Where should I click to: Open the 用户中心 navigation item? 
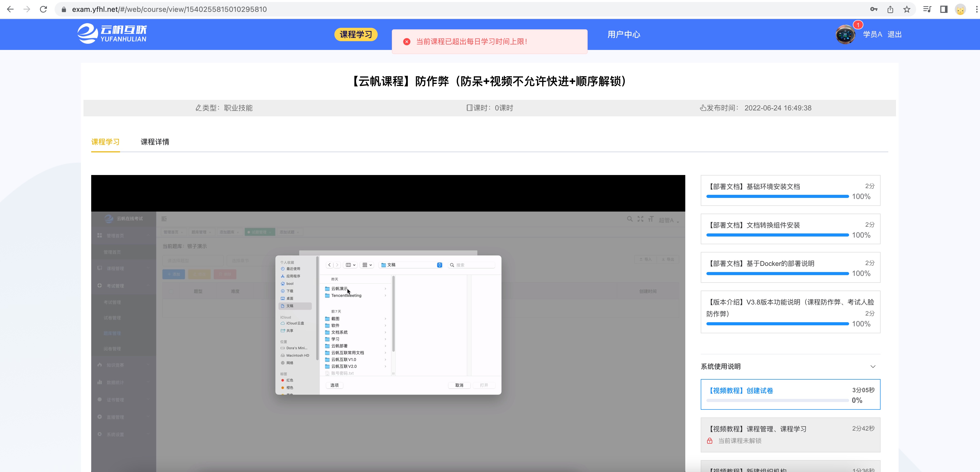[623, 34]
